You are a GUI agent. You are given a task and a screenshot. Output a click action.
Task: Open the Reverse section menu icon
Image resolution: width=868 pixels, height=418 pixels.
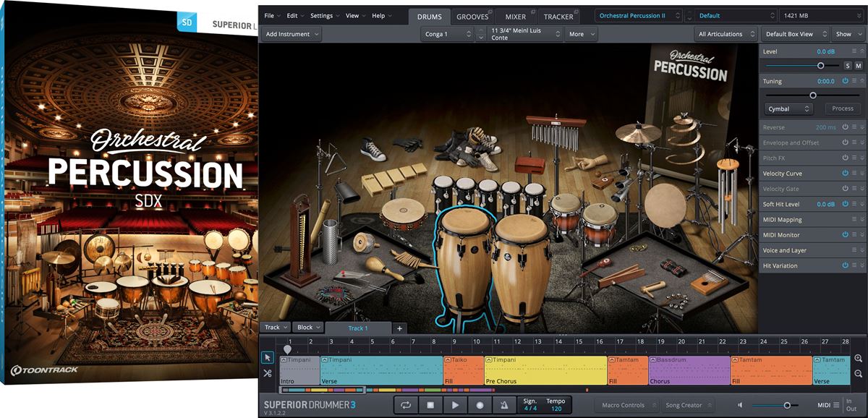click(x=854, y=127)
